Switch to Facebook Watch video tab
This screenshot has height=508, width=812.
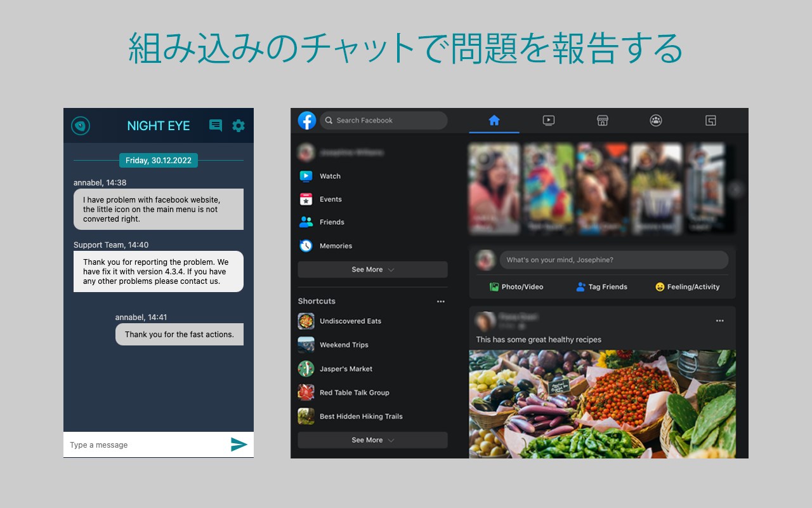pyautogui.click(x=549, y=120)
